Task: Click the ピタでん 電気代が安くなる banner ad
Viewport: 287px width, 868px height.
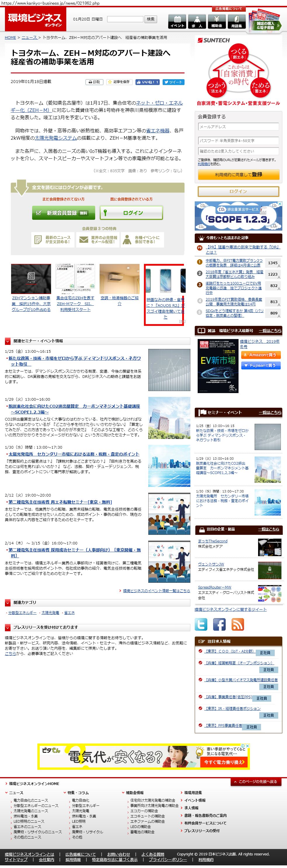Action: click(143, 757)
